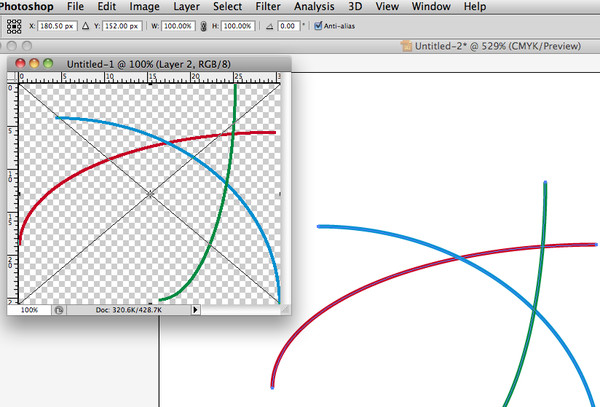Click the reference point locator grid icon
Viewport: 600px width, 407px height.
point(14,26)
